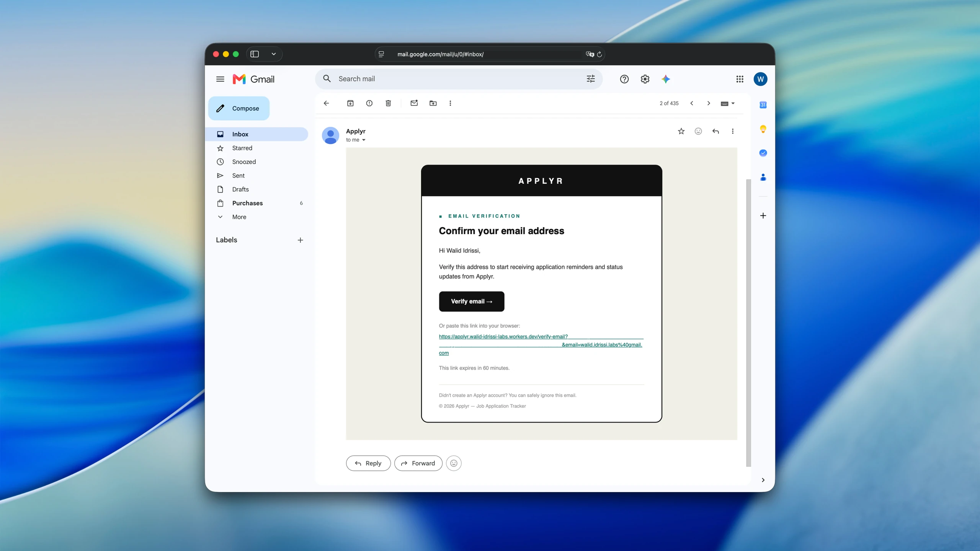Open Google Calendar side panel

(763, 105)
